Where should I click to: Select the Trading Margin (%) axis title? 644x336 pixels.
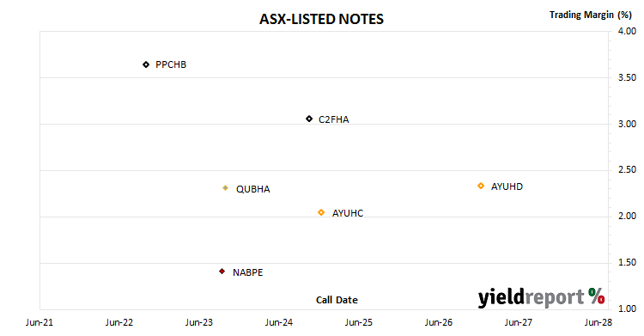point(590,15)
